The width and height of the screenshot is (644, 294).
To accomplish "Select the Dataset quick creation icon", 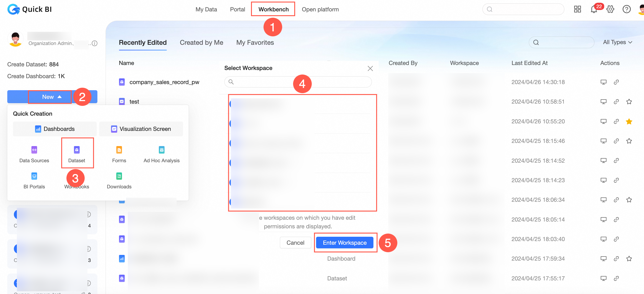I will 77,150.
